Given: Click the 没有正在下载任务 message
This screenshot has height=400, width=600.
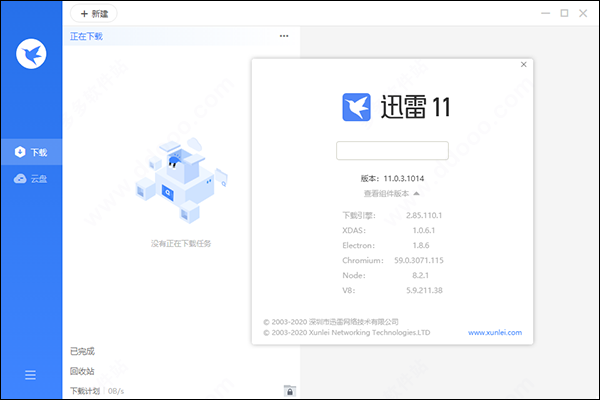Looking at the screenshot, I should [181, 243].
